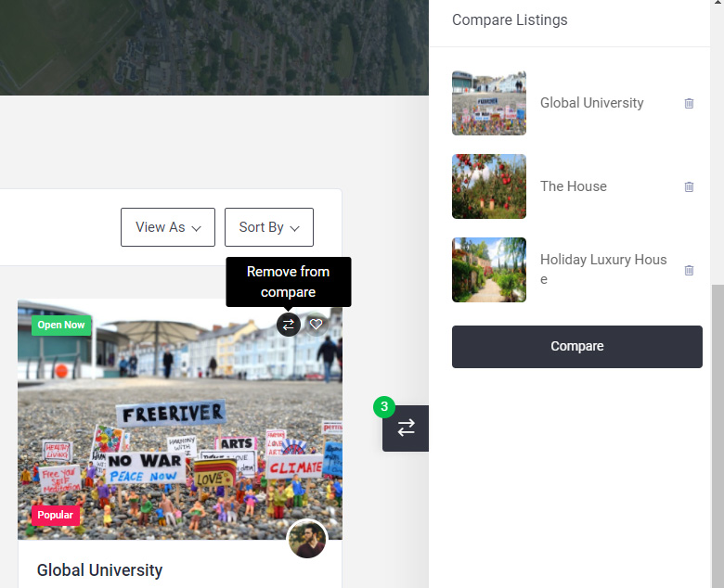The height and width of the screenshot is (588, 724).
Task: Click the trash icon beside Holiday Luxury House
Action: point(689,270)
